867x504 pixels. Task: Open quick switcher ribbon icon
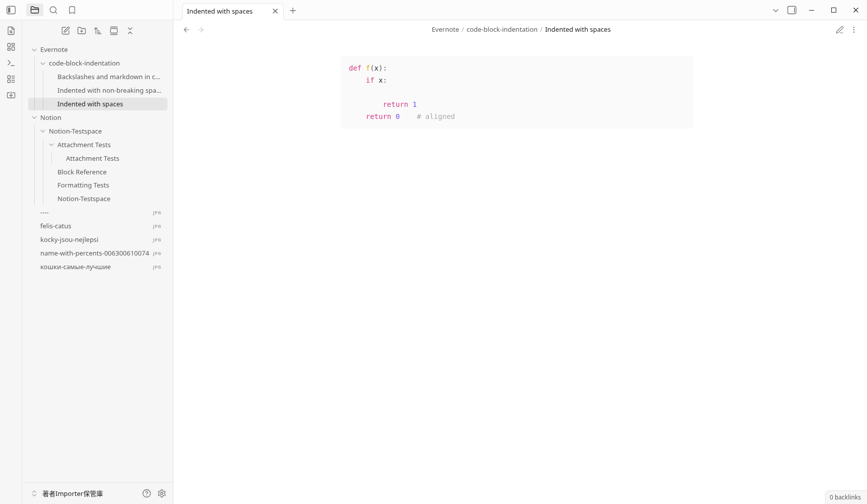(x=11, y=31)
